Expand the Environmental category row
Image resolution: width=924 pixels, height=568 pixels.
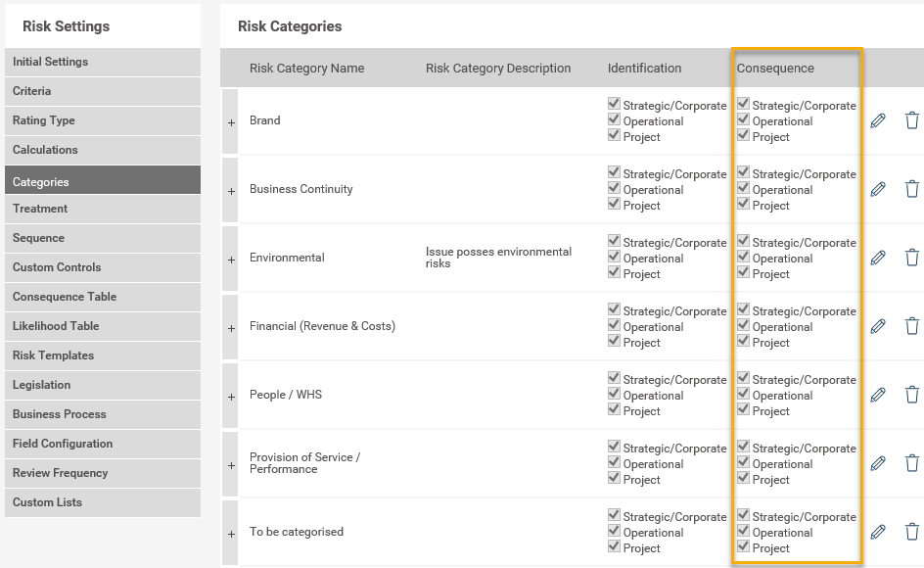coord(231,260)
